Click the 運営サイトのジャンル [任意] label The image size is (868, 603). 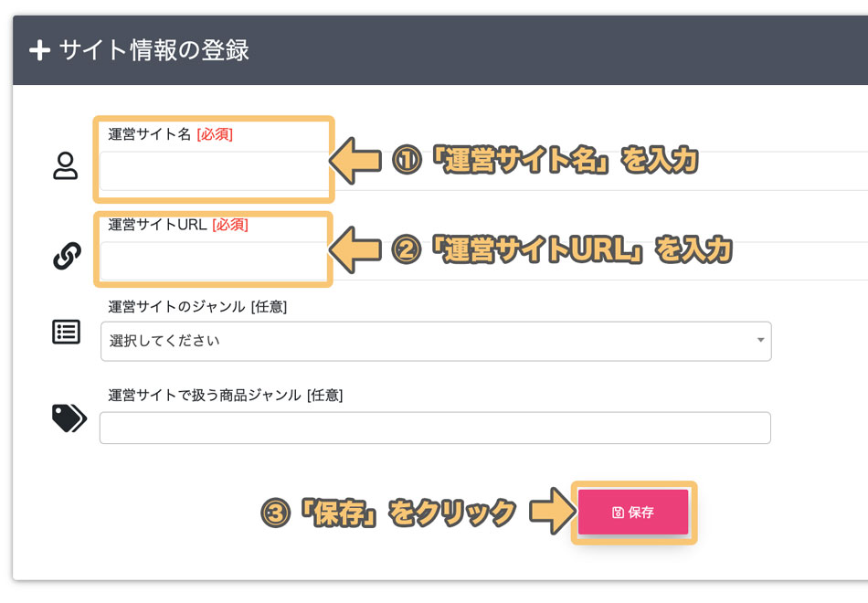pos(197,307)
